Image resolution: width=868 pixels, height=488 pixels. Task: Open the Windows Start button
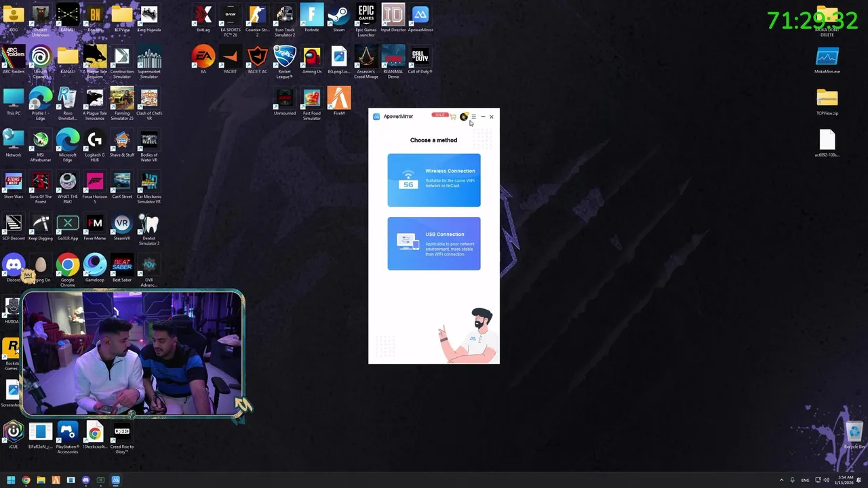click(x=11, y=480)
